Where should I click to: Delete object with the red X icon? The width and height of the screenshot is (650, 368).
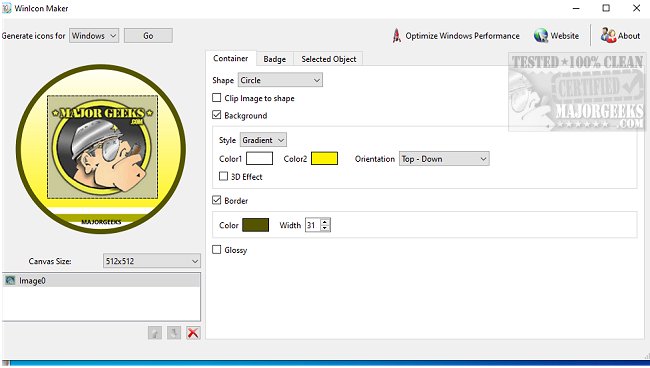click(x=193, y=333)
